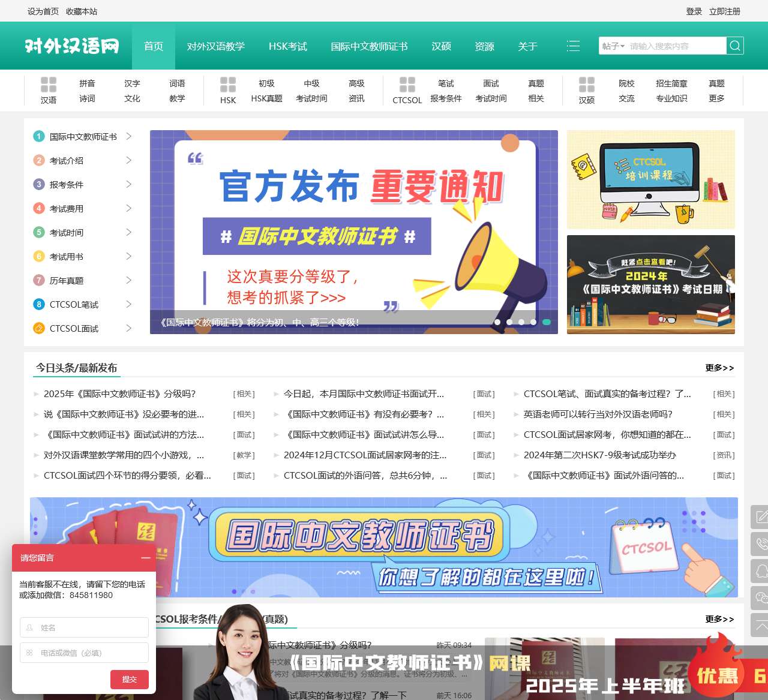This screenshot has height=700, width=768.
Task: Expand arrow next to 国际中文教师证书
Action: [x=128, y=136]
